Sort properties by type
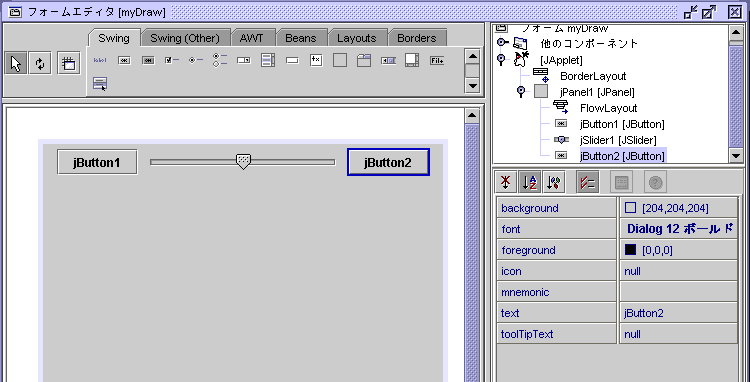750x382 pixels. (553, 183)
